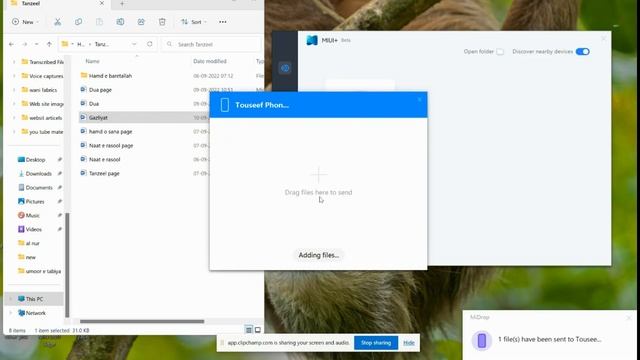The width and height of the screenshot is (640, 360).
Task: Expand the Network node
Action: [x=11, y=313]
